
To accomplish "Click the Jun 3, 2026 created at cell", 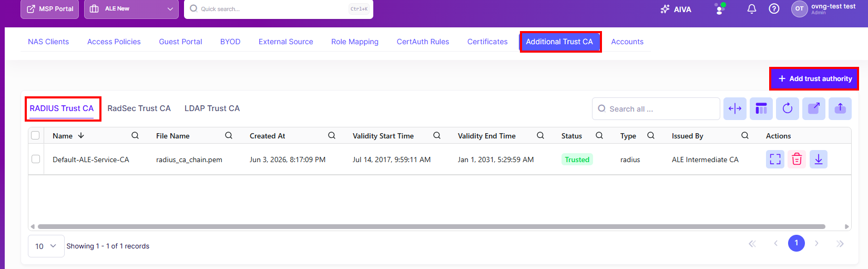I will click(x=288, y=160).
